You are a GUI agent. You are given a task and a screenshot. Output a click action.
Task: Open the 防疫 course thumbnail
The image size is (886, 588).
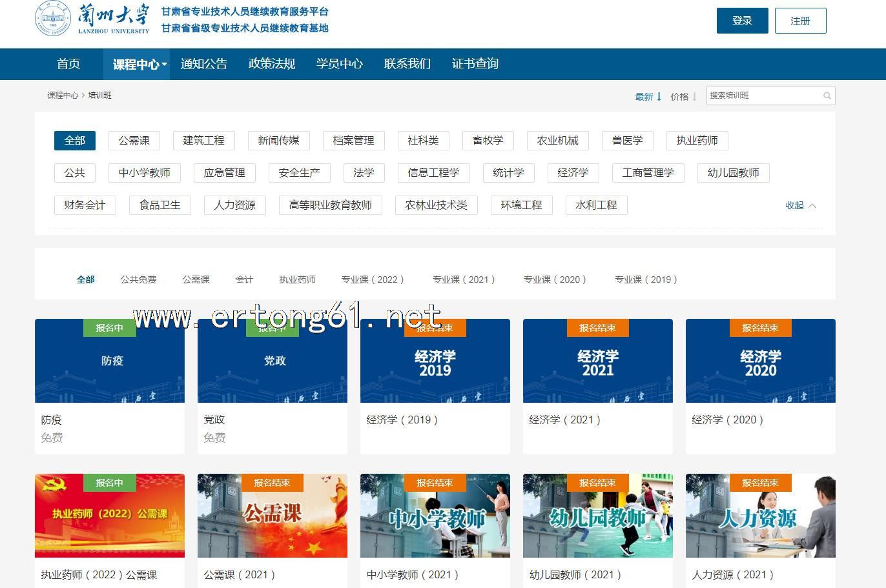click(x=110, y=361)
